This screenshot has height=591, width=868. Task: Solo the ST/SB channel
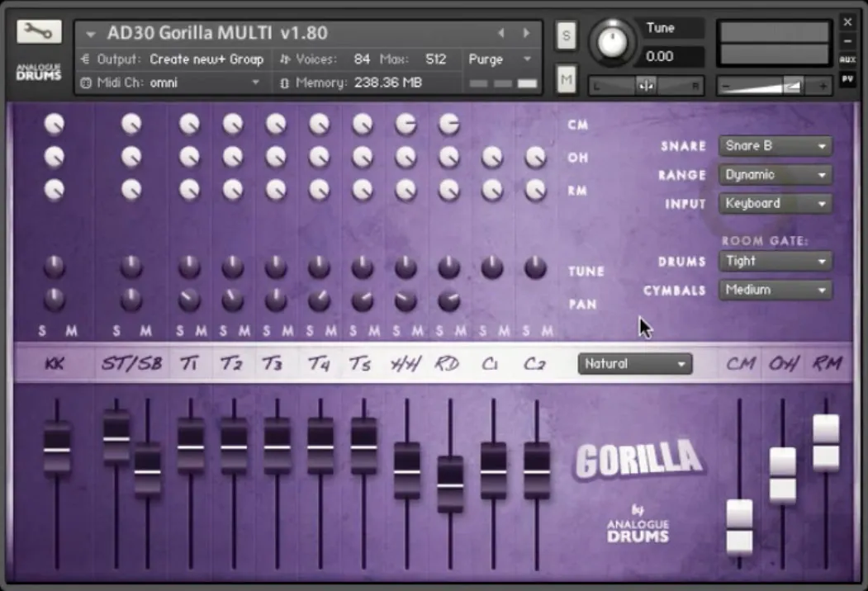point(116,331)
